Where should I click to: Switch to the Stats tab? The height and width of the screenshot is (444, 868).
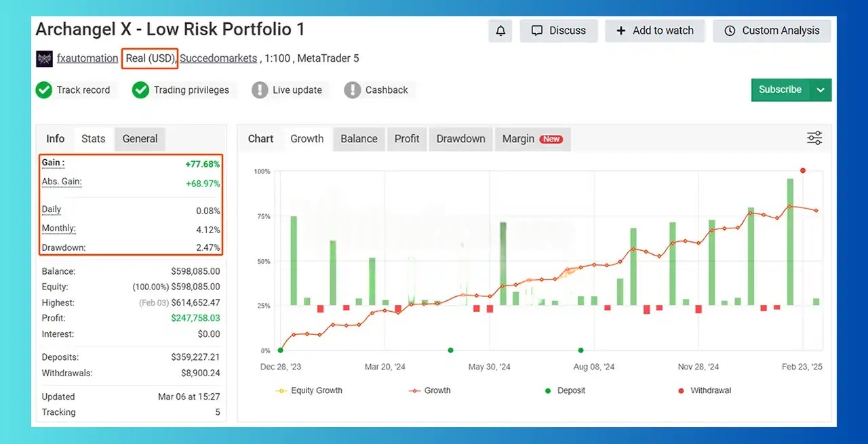(x=94, y=139)
